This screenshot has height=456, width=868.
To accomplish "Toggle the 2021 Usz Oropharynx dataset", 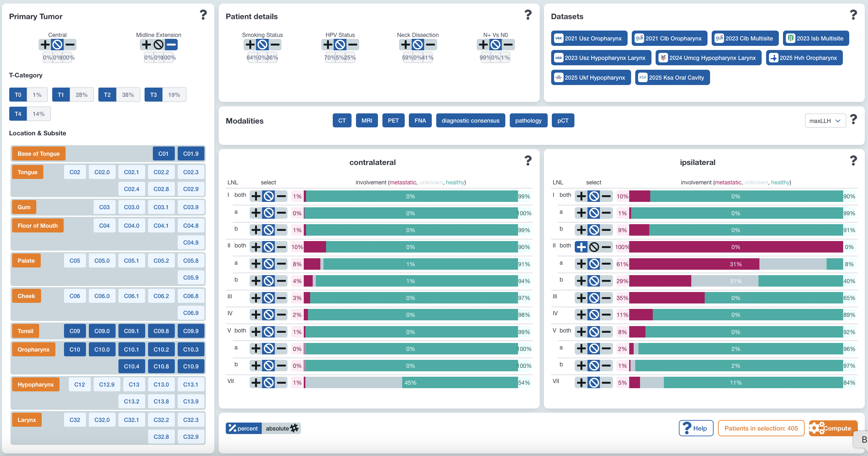I will 589,39.
